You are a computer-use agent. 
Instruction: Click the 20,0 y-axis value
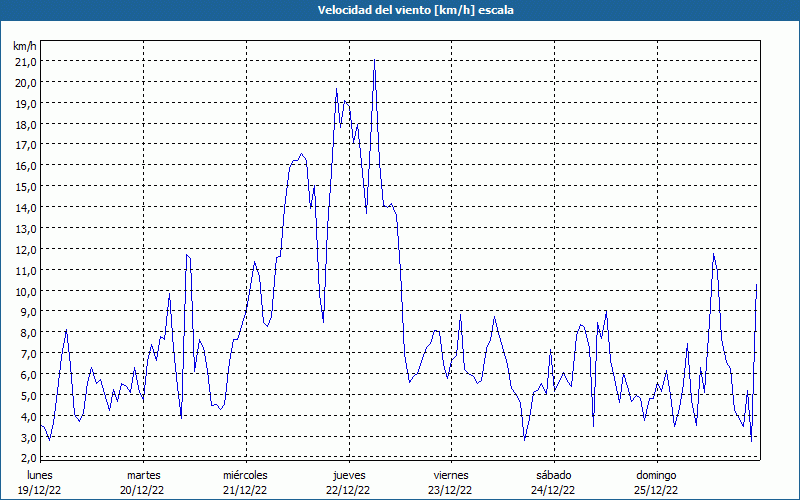click(26, 83)
